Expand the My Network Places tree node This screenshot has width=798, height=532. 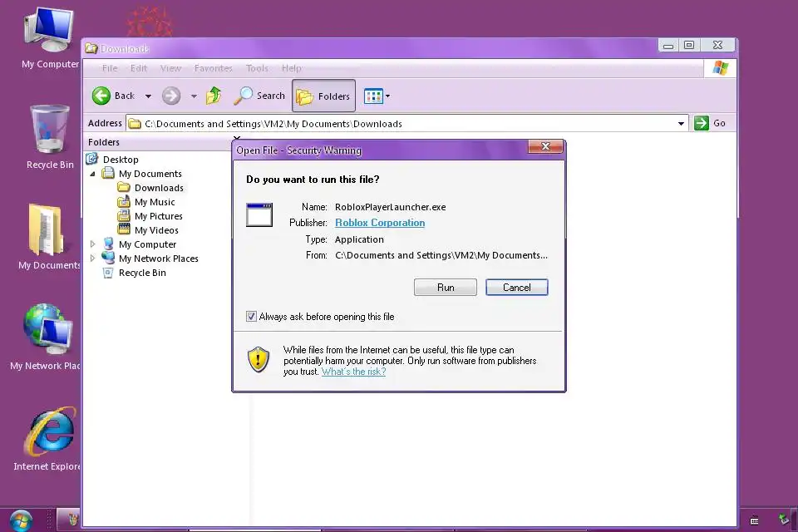(x=92, y=259)
